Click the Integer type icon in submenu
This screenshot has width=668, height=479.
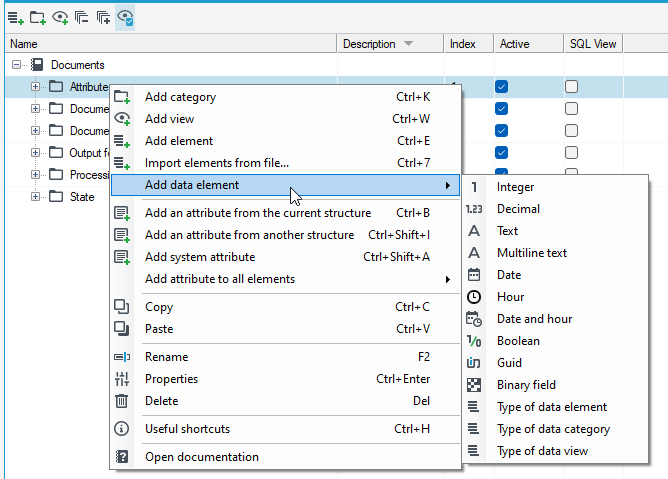click(474, 187)
